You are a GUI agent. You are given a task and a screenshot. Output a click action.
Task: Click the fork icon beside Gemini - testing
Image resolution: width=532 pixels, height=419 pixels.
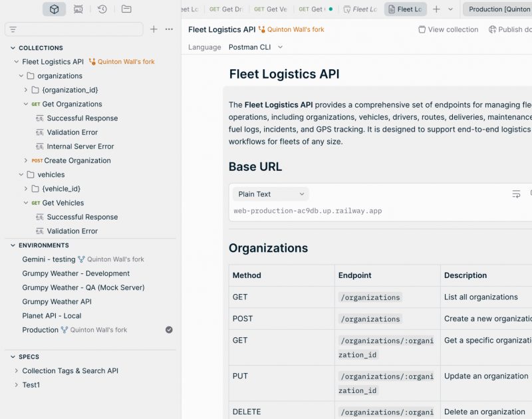click(81, 259)
